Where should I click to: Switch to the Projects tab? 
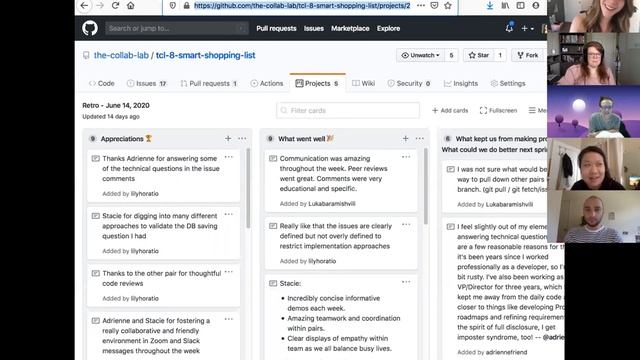pos(317,83)
